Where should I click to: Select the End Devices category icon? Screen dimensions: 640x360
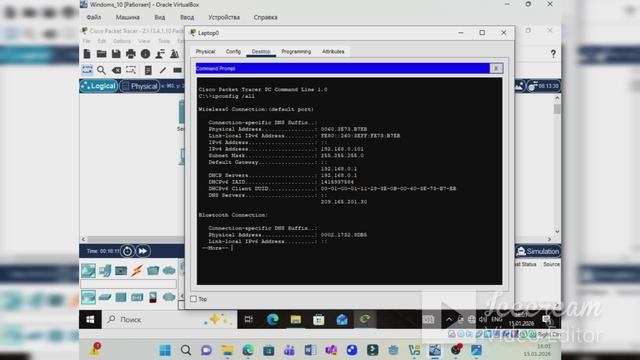[105, 271]
